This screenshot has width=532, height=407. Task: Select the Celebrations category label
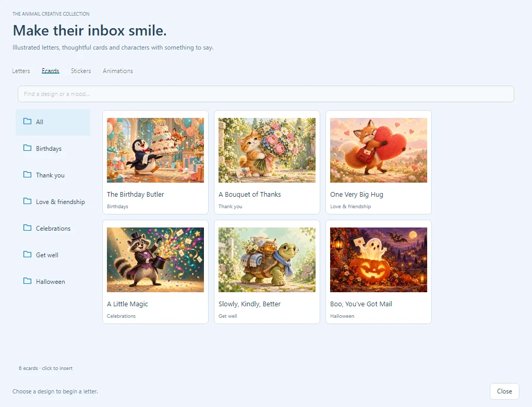pos(53,229)
